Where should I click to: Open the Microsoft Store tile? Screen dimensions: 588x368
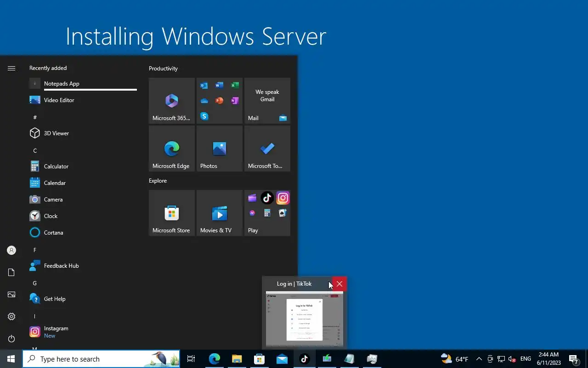point(172,213)
